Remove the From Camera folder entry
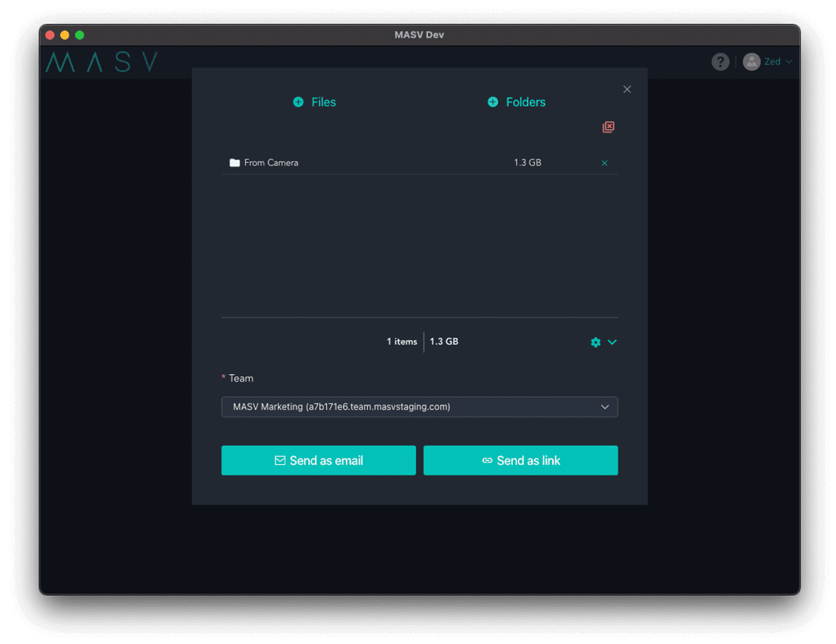The image size is (836, 644). click(604, 163)
